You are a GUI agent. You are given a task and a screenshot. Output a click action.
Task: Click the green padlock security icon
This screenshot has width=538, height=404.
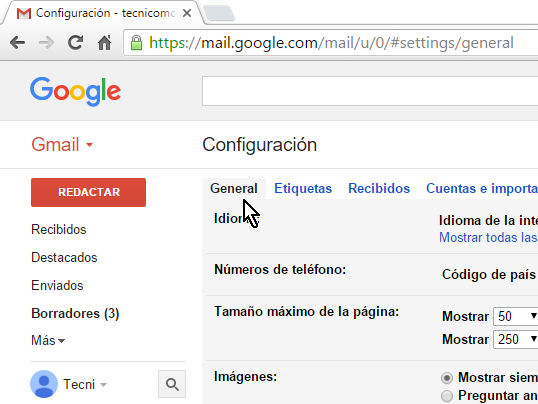pos(136,43)
